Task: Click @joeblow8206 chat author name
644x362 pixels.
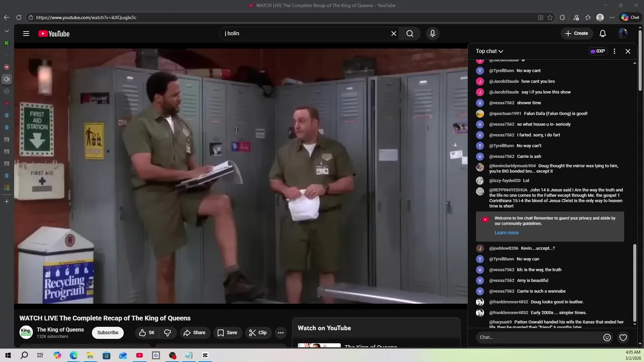Action: click(504, 248)
